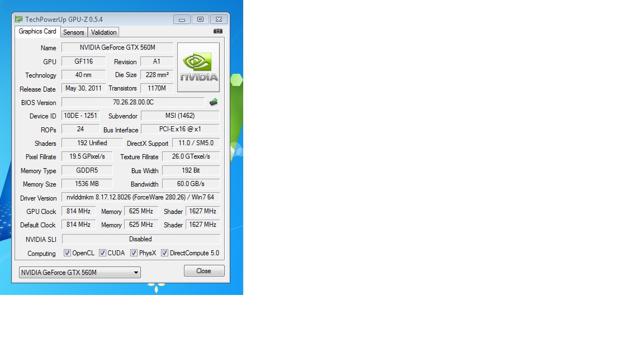
Task: Click the Default Clock row Shader 1627 MHz
Action: click(202, 225)
